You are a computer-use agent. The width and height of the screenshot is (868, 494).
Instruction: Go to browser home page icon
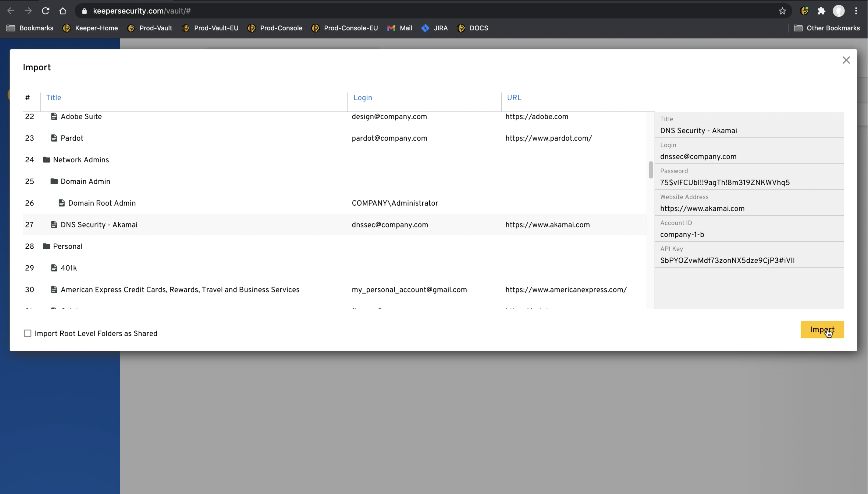[x=63, y=11]
